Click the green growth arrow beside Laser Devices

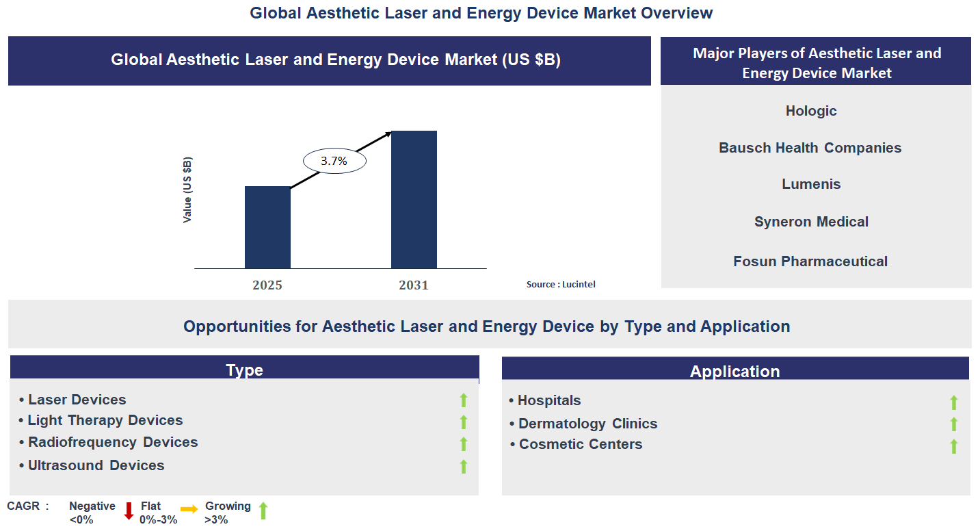click(x=464, y=399)
